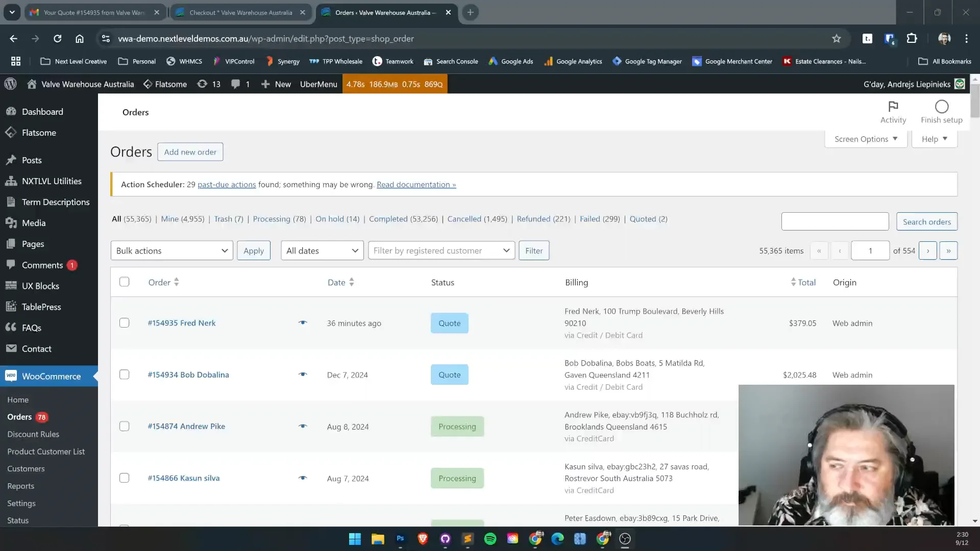Viewport: 980px width, 551px height.
Task: Tick checkbox for order #154935 Fred Nerk
Action: tap(124, 323)
